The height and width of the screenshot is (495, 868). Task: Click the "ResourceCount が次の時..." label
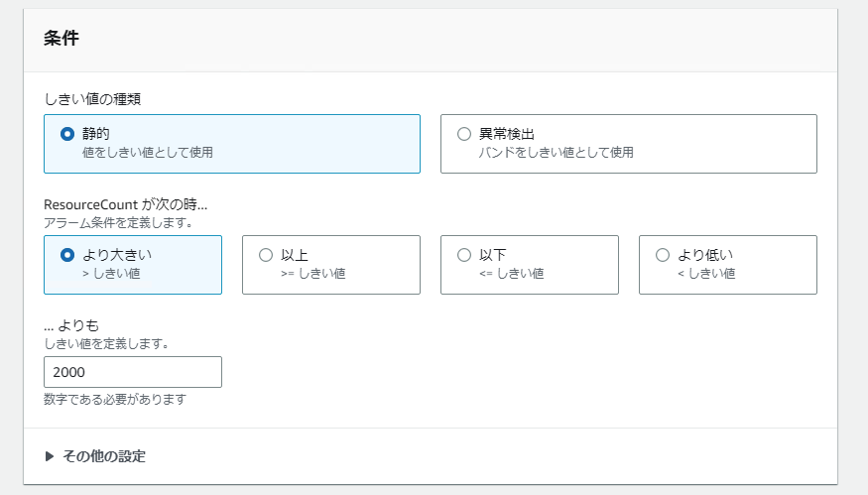126,205
